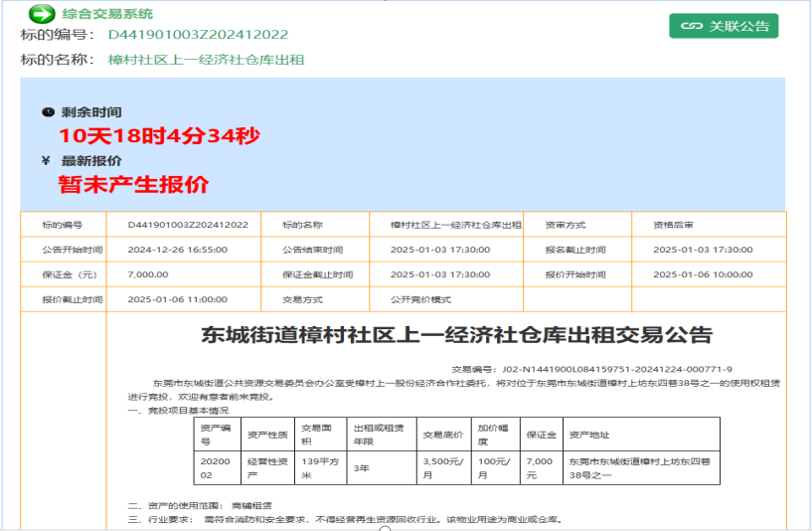Click the line starting 三、行业要求

tap(346, 519)
